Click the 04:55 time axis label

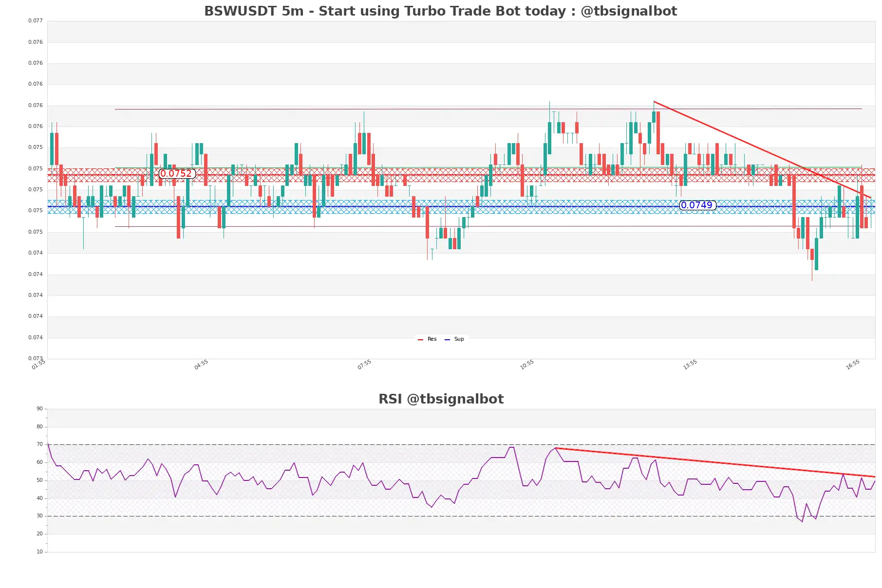click(201, 365)
